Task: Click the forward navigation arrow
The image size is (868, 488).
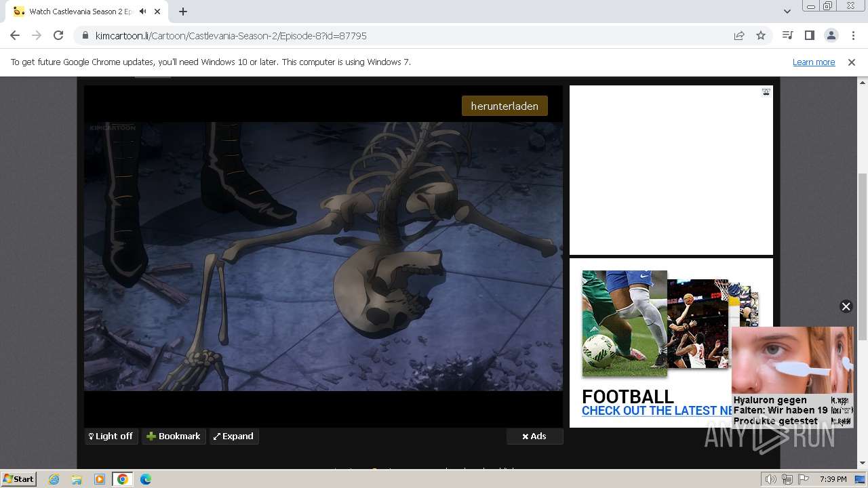Action: (37, 36)
